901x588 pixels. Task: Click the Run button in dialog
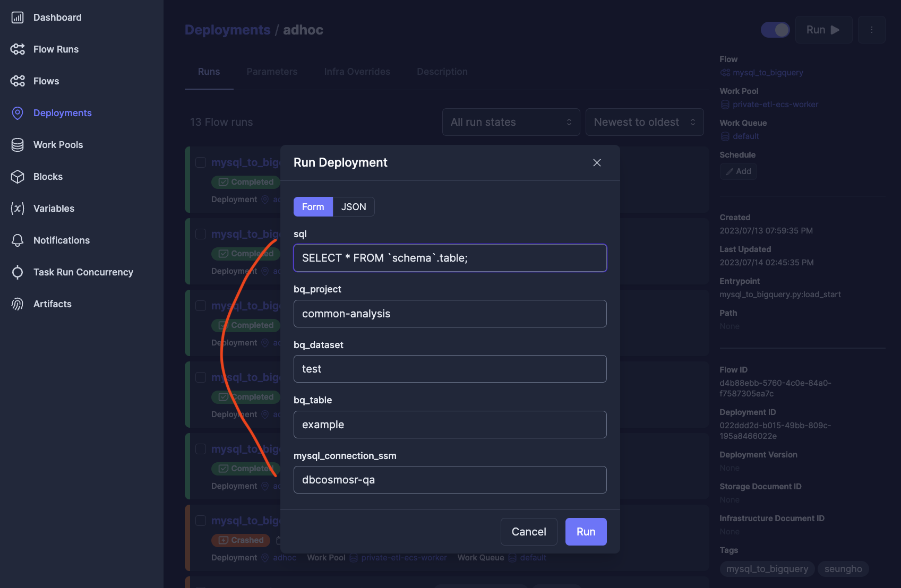pyautogui.click(x=586, y=532)
